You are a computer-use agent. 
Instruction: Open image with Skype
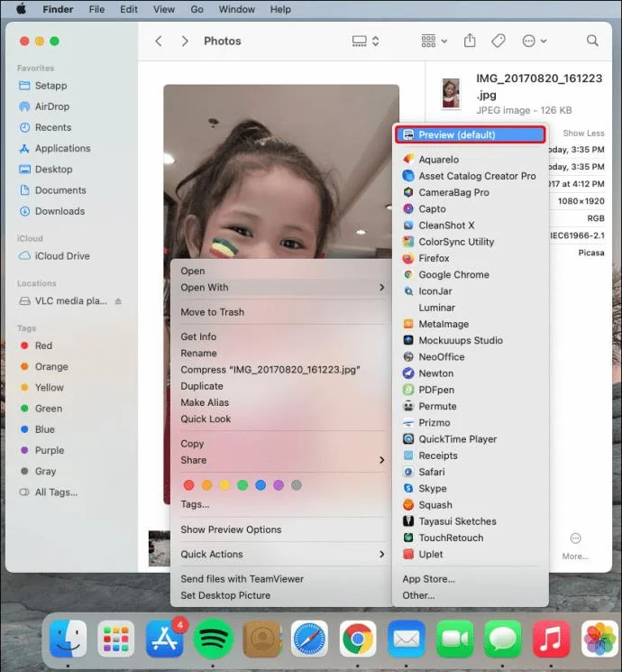[470, 488]
